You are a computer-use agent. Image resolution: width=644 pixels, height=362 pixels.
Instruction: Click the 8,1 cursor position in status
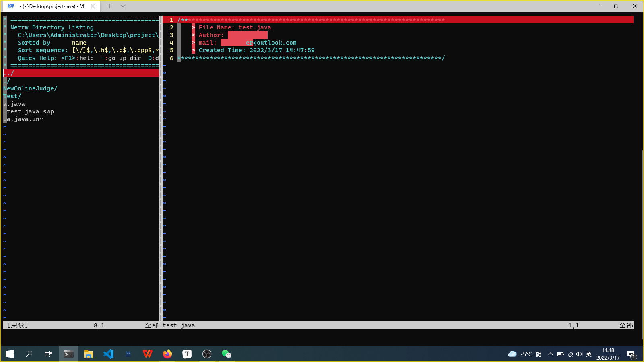pyautogui.click(x=99, y=325)
